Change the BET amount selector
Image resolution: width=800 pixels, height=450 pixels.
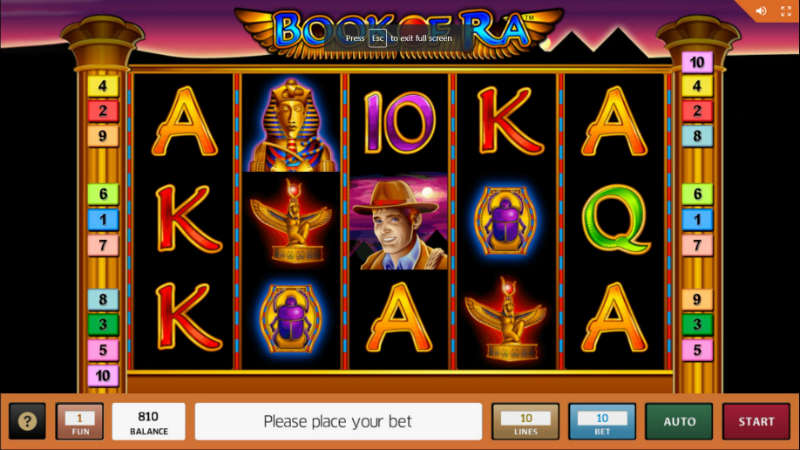(602, 421)
